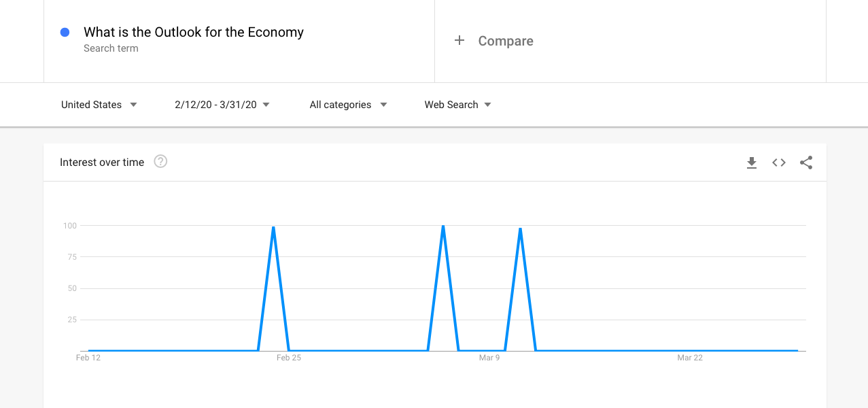Select the 'What is the Outlook for the Economy' term

pyautogui.click(x=193, y=32)
